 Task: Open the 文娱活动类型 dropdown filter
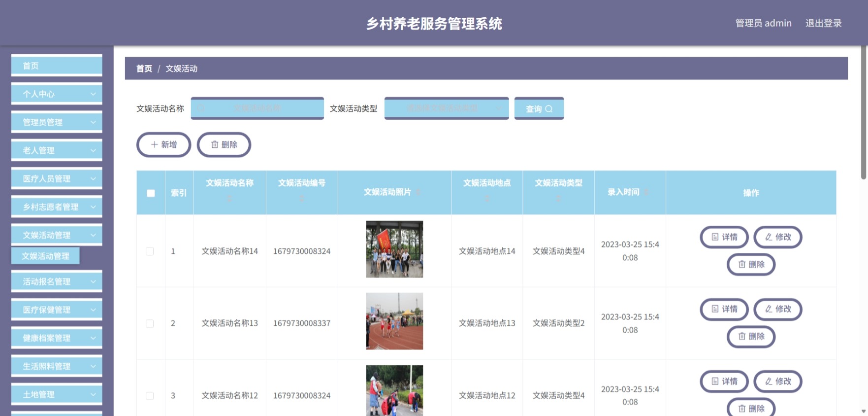pyautogui.click(x=447, y=108)
